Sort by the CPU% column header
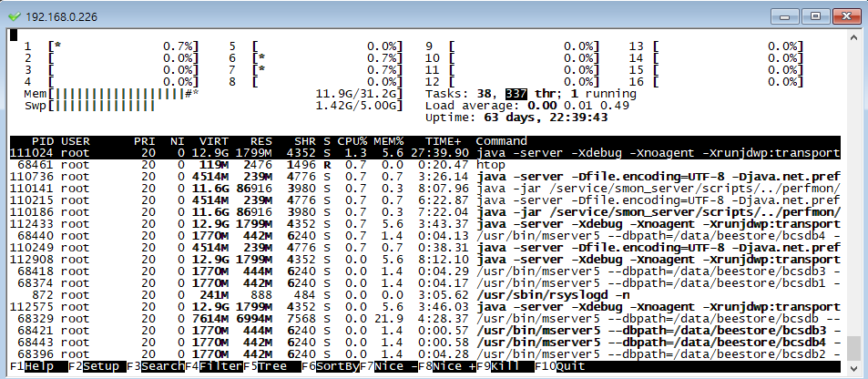 (352, 141)
